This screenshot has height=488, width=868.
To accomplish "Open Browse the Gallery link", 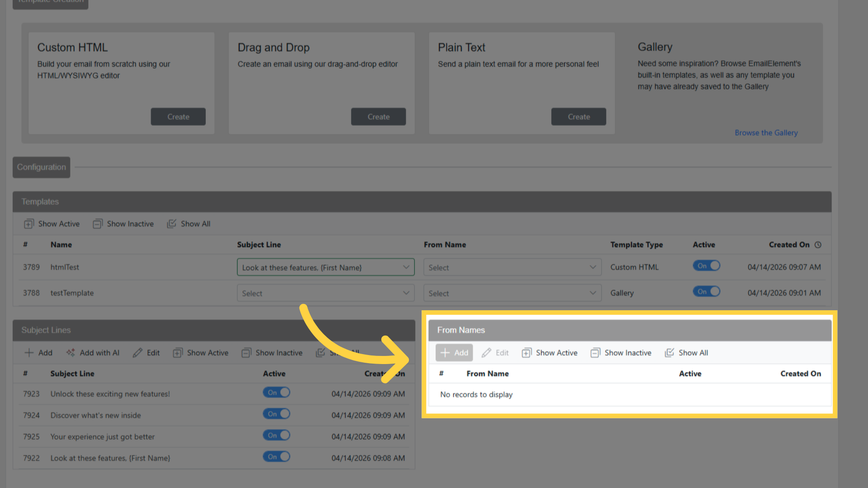I will pyautogui.click(x=766, y=133).
